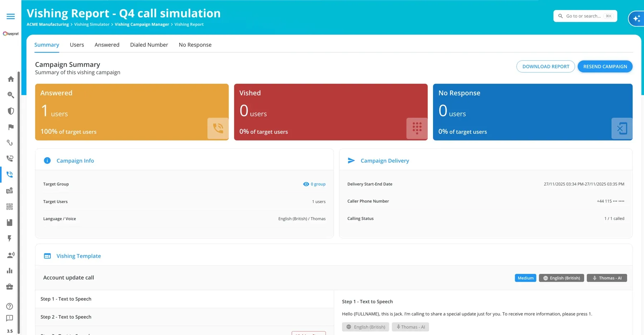644x335 pixels.
Task: Open the lightning bolt sidebar icon
Action: click(10, 238)
